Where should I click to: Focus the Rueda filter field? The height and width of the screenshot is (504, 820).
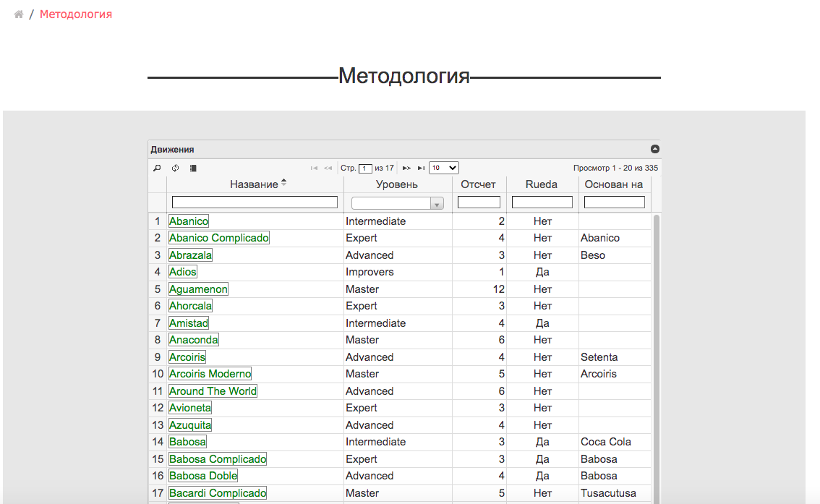point(542,202)
